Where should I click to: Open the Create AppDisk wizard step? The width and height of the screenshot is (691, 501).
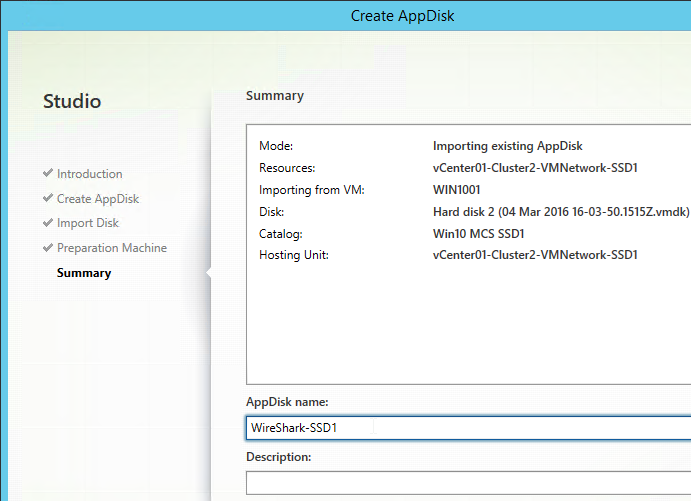[x=98, y=199]
